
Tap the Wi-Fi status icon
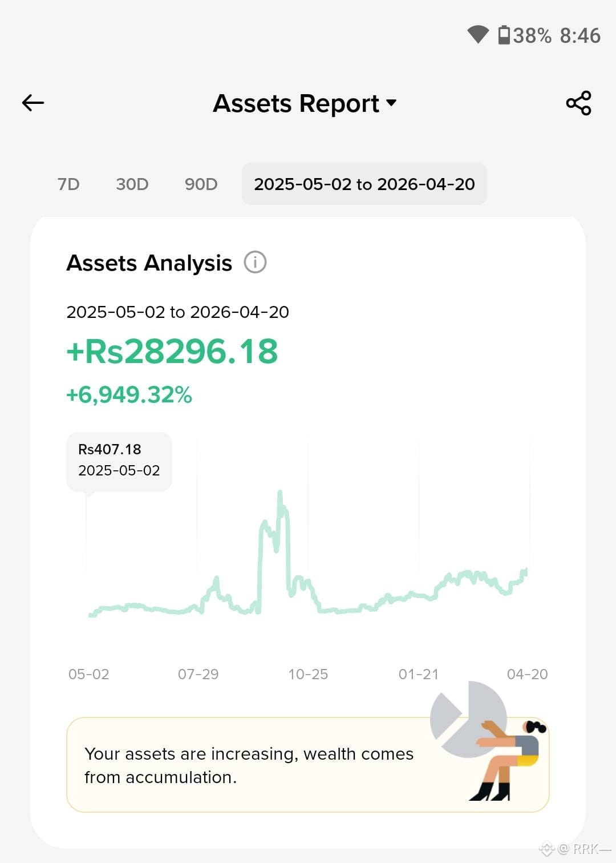pos(478,35)
